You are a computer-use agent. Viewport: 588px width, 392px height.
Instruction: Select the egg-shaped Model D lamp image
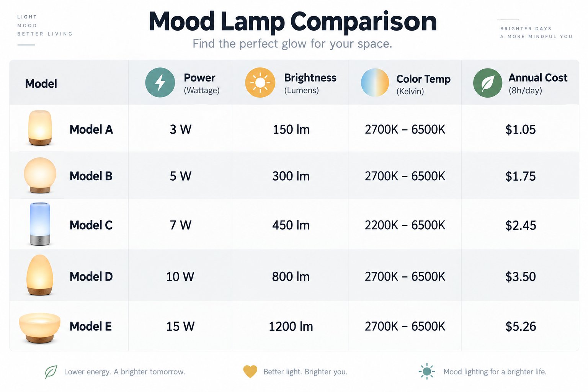[40, 275]
